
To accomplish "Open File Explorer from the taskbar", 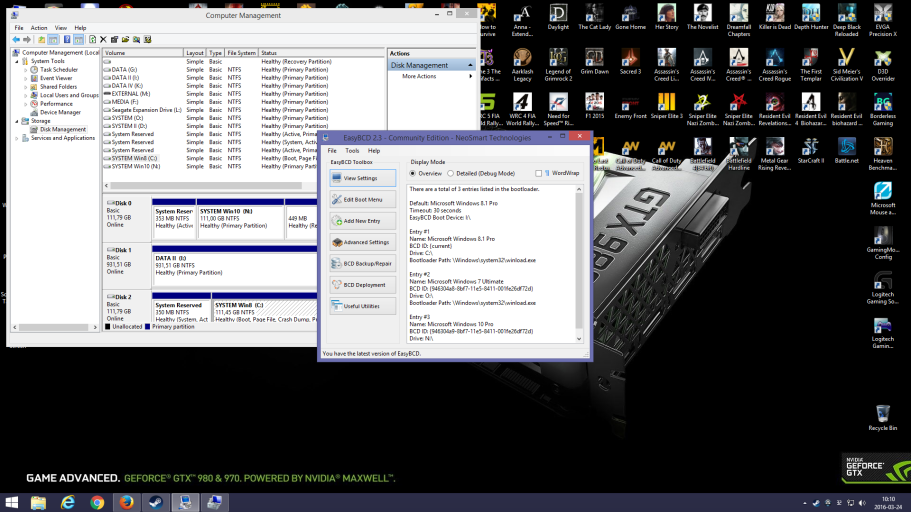I will click(x=38, y=502).
